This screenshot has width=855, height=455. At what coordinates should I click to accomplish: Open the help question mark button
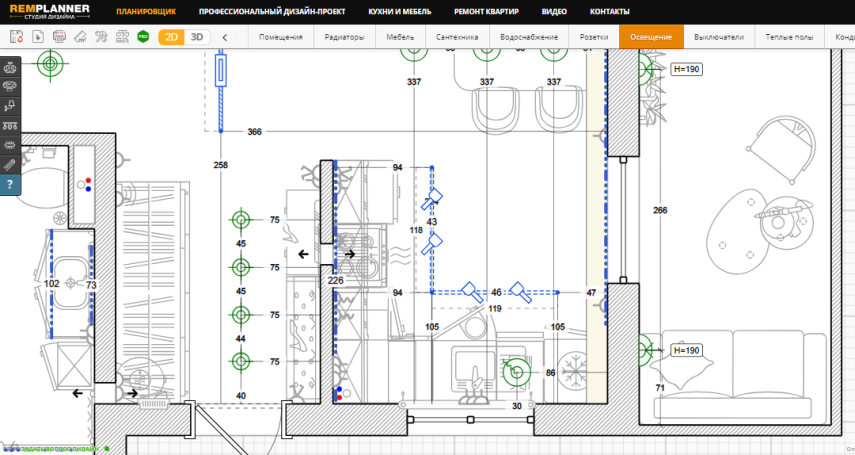[11, 185]
